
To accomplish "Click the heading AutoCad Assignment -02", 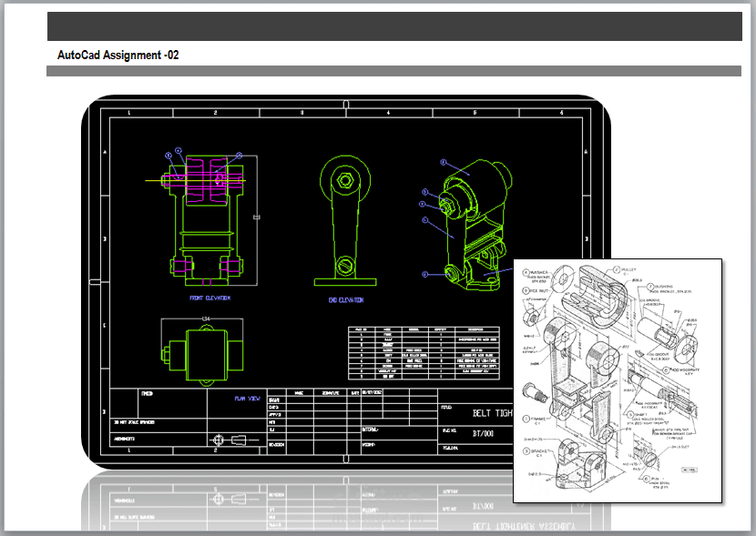I will (x=117, y=55).
